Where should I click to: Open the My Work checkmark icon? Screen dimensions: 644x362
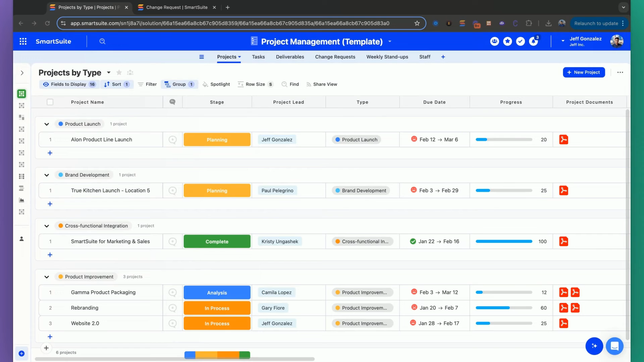(x=520, y=41)
